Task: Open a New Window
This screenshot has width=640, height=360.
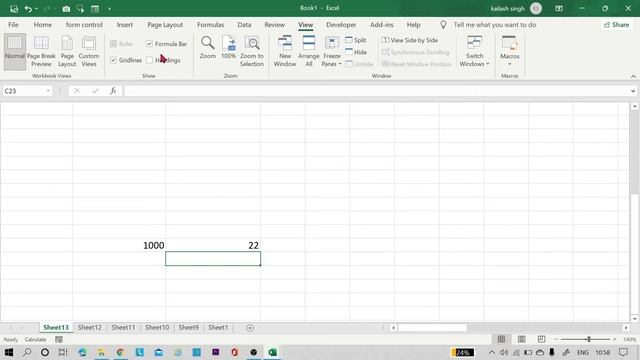Action: (285, 51)
